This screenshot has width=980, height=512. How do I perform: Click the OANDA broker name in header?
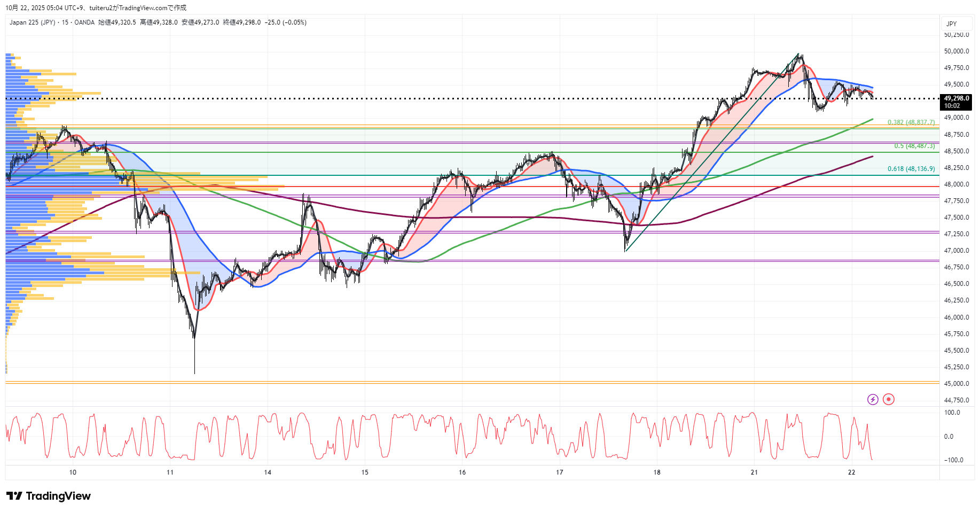click(x=84, y=22)
